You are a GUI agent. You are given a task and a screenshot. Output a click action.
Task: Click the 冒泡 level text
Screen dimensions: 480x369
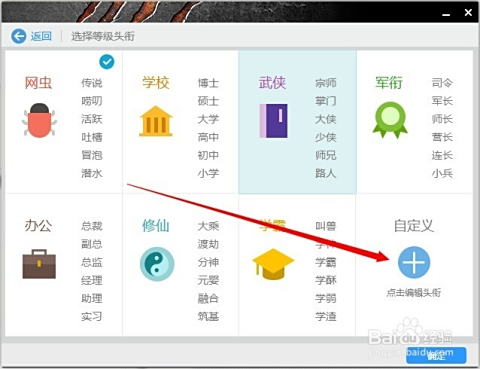pyautogui.click(x=92, y=155)
